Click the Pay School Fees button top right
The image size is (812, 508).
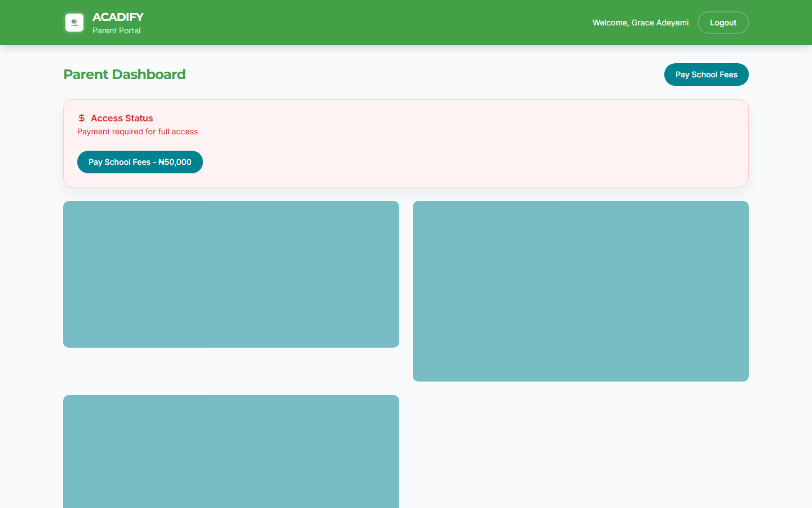click(x=706, y=74)
